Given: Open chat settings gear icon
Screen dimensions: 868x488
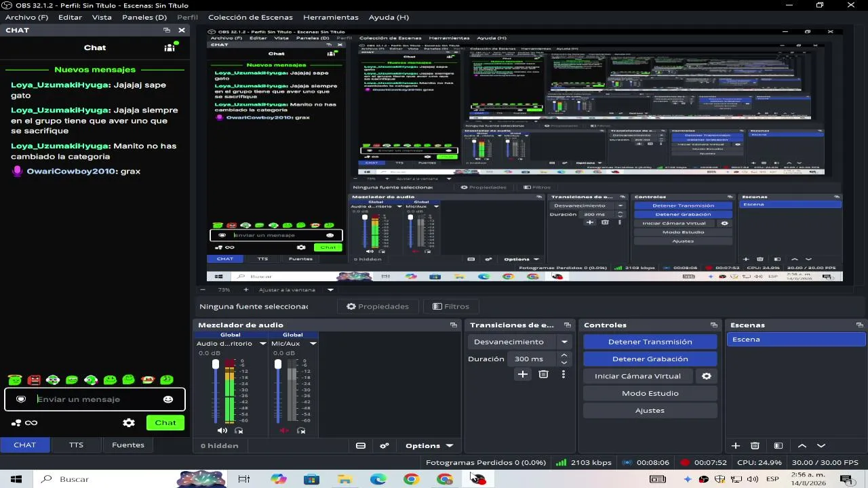Looking at the screenshot, I should pyautogui.click(x=129, y=423).
